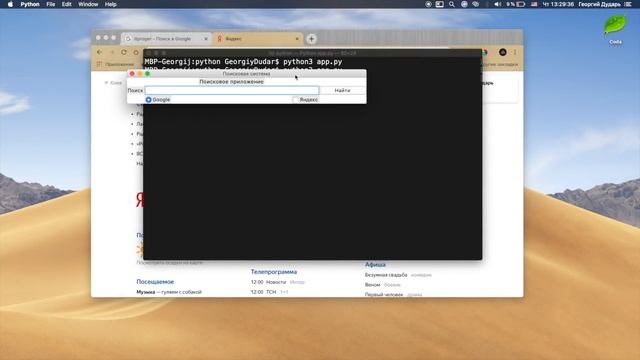
Task: Click the Найти search button
Action: [x=342, y=90]
